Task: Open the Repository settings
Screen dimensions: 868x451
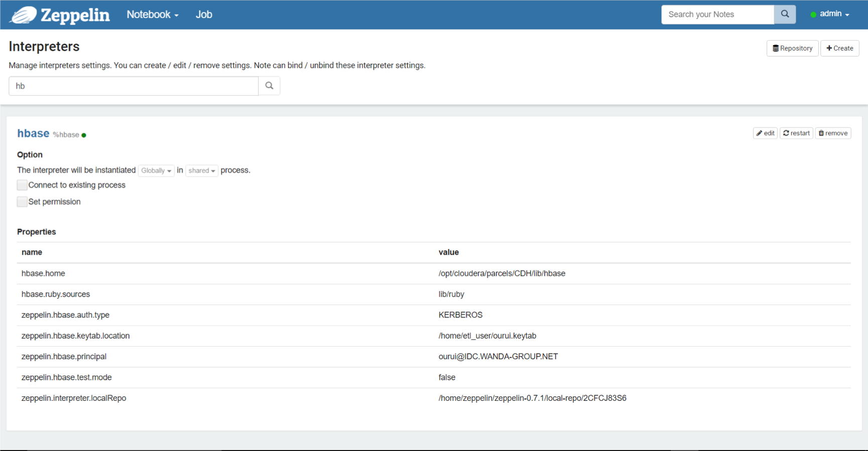Action: point(792,48)
